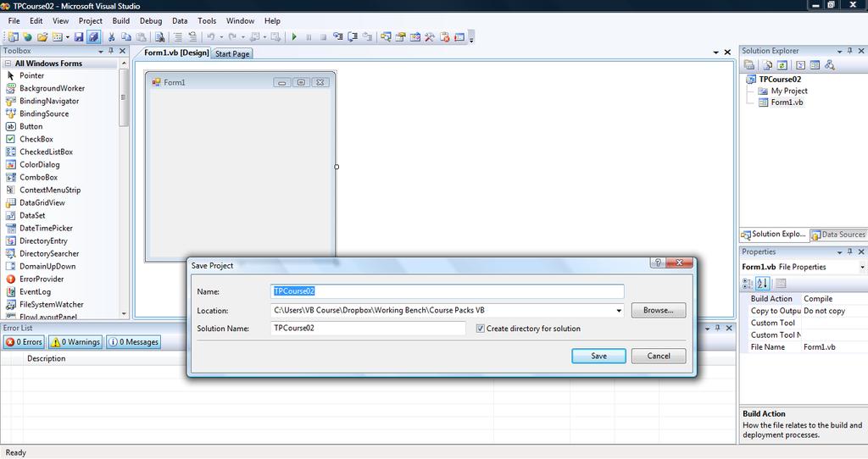Open the document tab list dropdown arrow
Image resolution: width=868 pixels, height=459 pixels.
715,52
